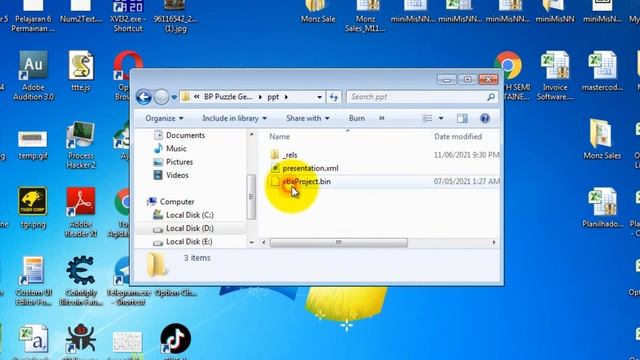Click horizontal scrollbar thumb in file list
The height and width of the screenshot is (360, 640).
click(338, 242)
